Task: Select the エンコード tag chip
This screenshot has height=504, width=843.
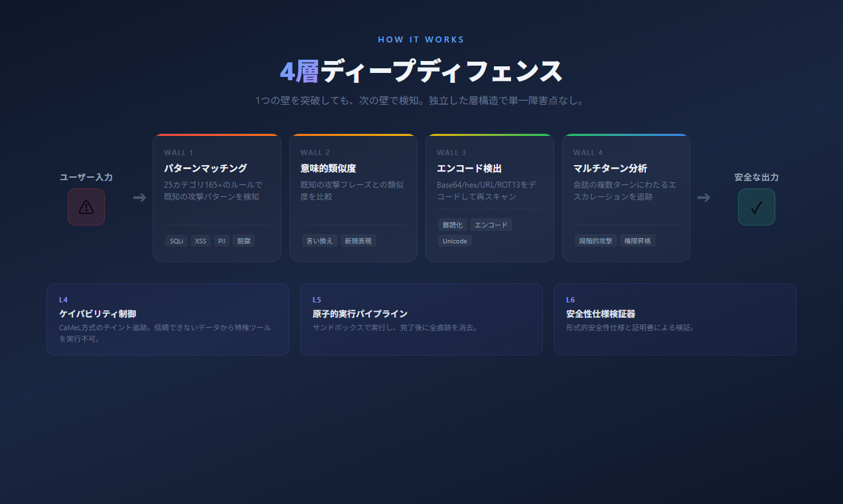Action: click(x=491, y=225)
